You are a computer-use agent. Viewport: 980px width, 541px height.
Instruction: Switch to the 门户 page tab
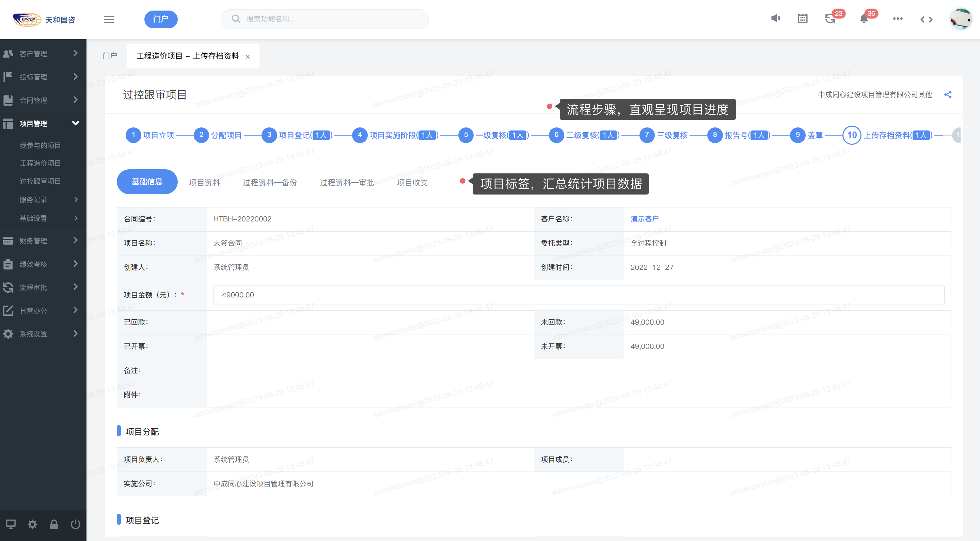tap(110, 56)
